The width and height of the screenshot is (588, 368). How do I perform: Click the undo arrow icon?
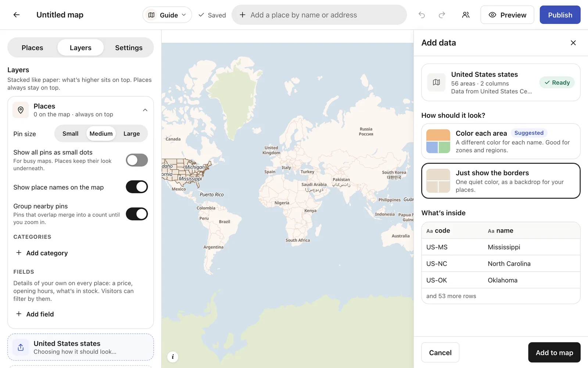click(x=422, y=15)
